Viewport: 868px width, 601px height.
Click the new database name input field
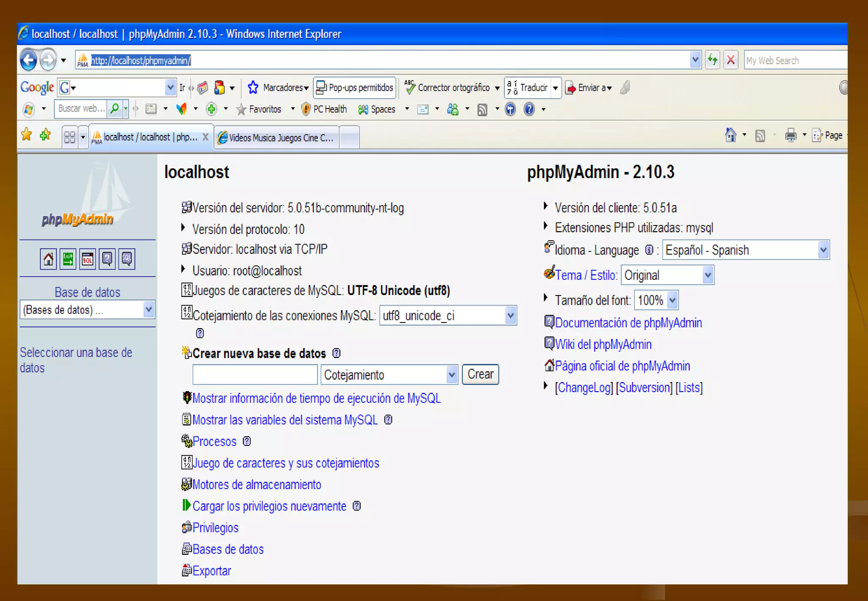255,375
